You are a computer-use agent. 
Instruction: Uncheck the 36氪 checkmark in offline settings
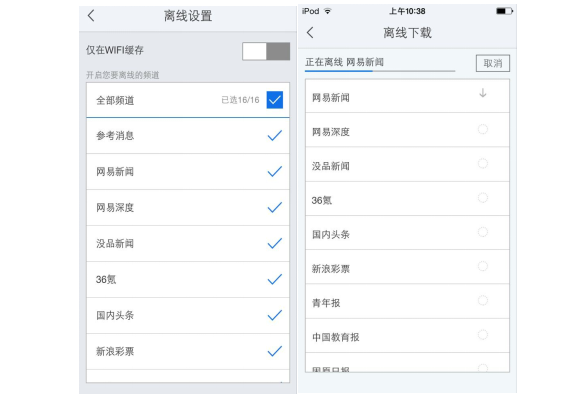point(275,279)
